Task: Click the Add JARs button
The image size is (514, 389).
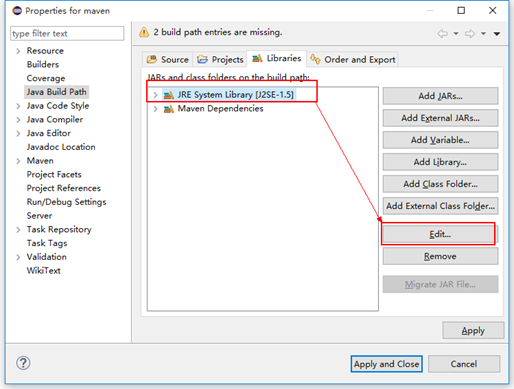Action: pos(440,96)
